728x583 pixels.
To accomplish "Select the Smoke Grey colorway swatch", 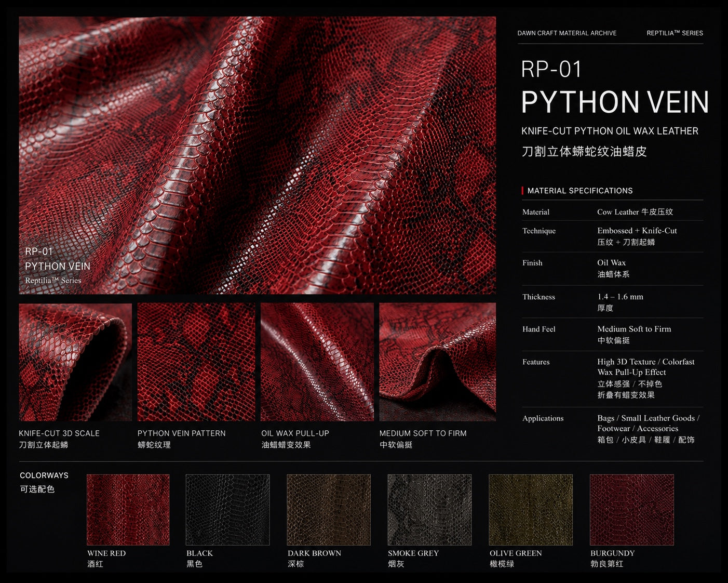I will pyautogui.click(x=429, y=509).
